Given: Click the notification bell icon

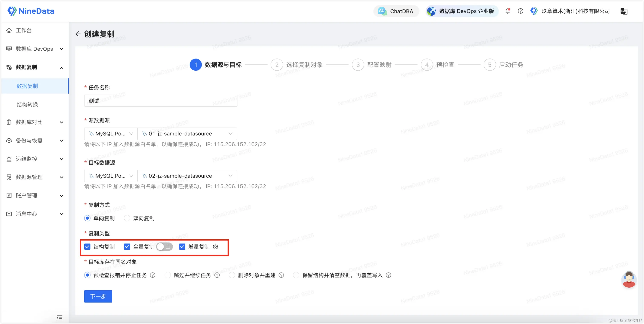Looking at the screenshot, I should click(507, 11).
